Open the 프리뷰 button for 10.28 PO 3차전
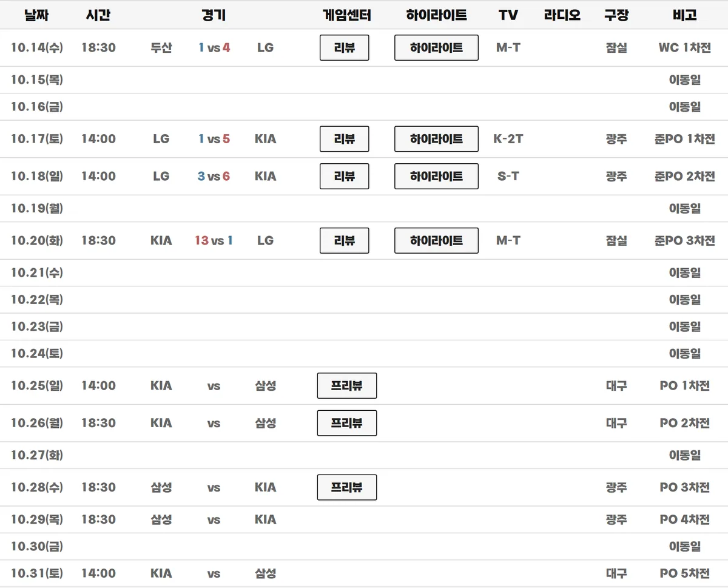 (x=347, y=488)
